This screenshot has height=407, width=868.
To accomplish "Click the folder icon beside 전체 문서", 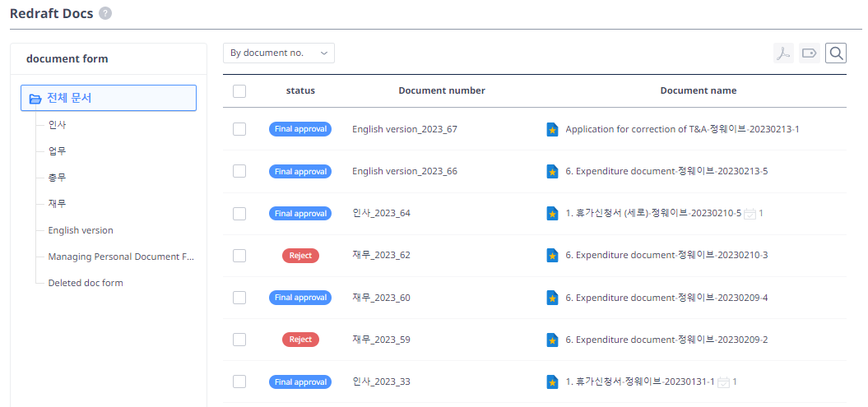I will [35, 99].
